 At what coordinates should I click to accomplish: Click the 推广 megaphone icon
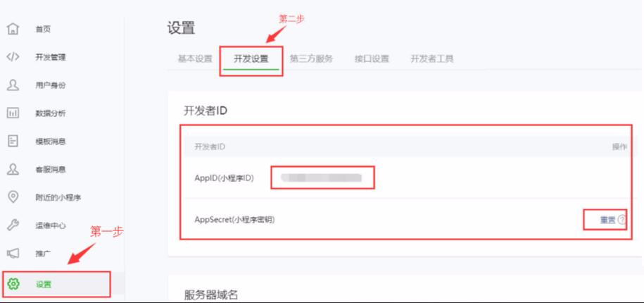[13, 254]
